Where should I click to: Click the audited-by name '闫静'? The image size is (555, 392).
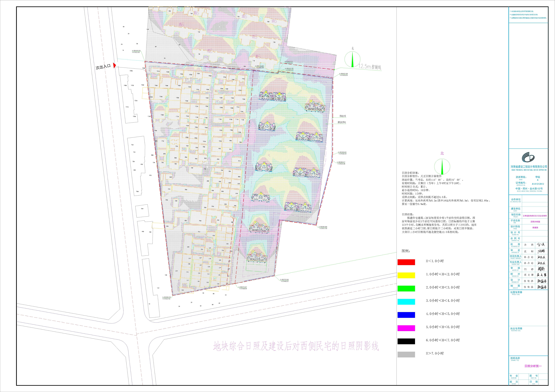coord(529,269)
